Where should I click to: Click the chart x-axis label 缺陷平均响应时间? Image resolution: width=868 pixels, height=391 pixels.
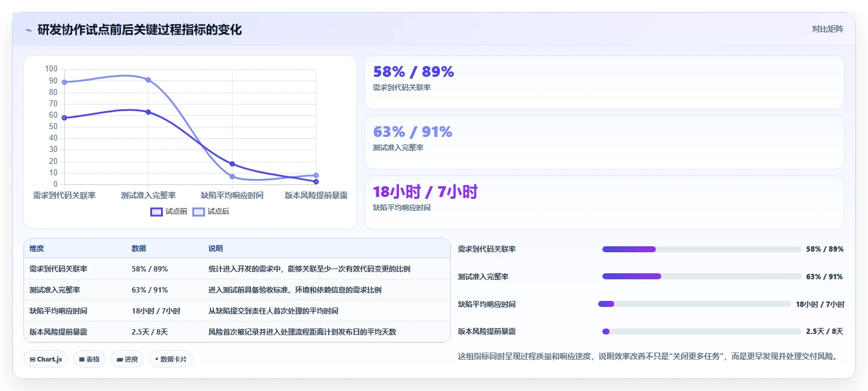point(232,195)
